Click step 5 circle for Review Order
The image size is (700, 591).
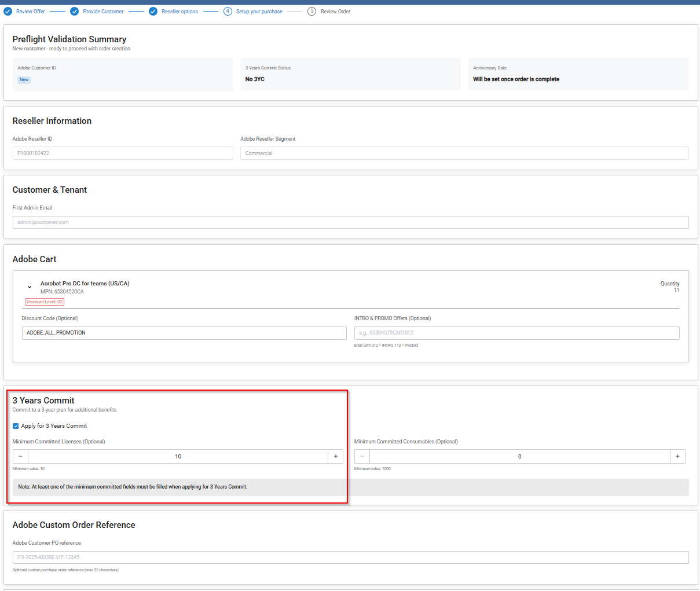click(x=311, y=12)
